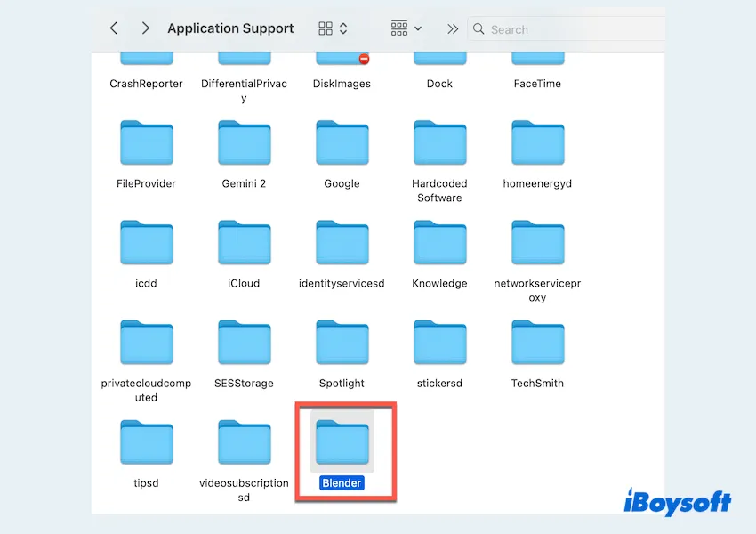Click the Knowledge folder name label
The width and height of the screenshot is (756, 534).
point(439,283)
